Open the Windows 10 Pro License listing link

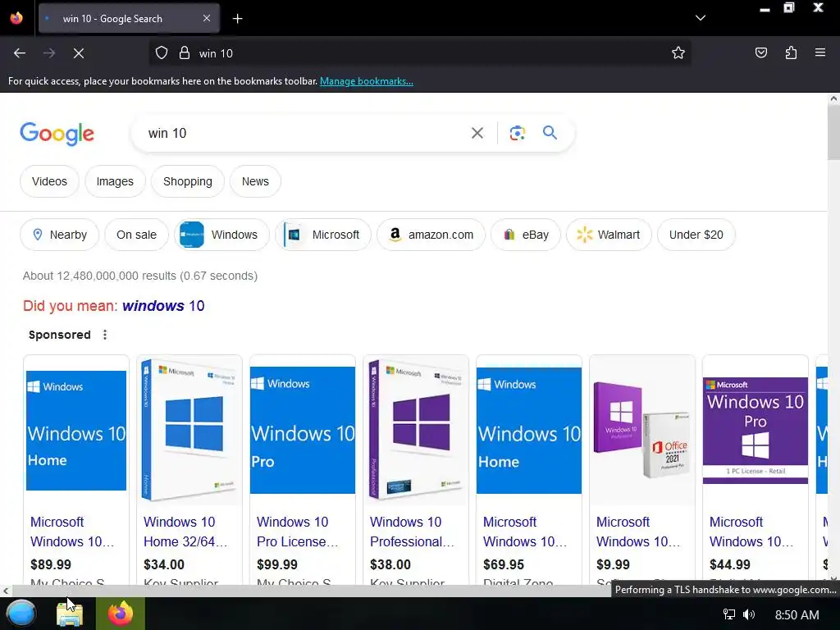(297, 532)
